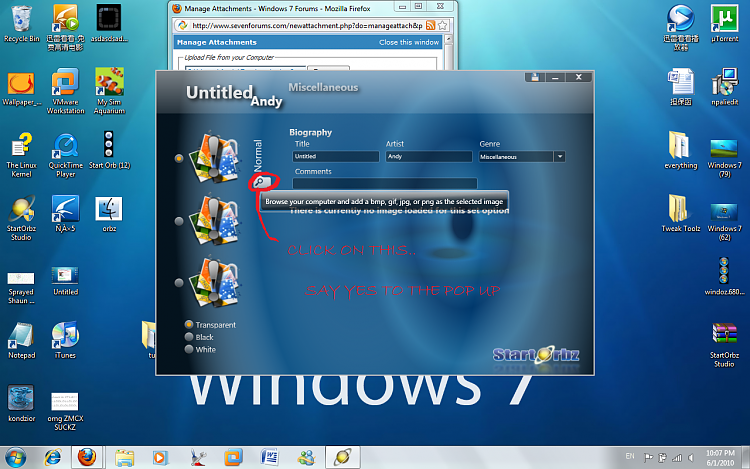The height and width of the screenshot is (469, 750).
Task: Click the StartOrbz logo
Action: (536, 355)
